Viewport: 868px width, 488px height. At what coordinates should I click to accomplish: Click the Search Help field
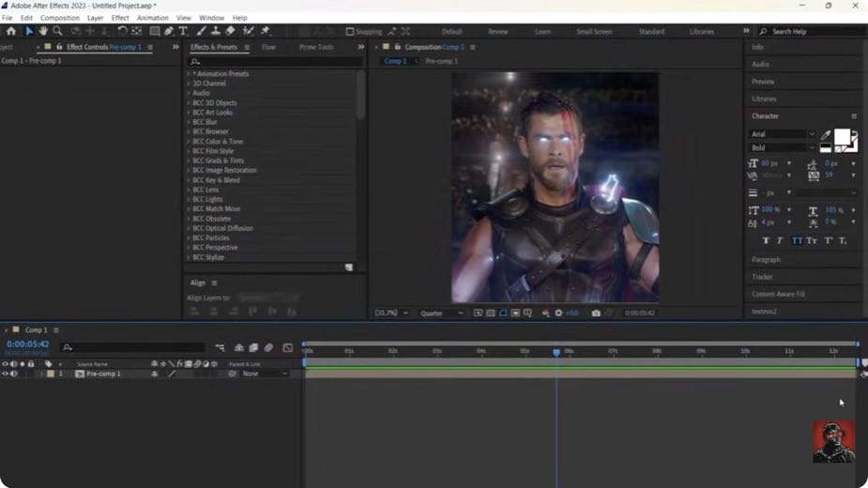coord(812,32)
